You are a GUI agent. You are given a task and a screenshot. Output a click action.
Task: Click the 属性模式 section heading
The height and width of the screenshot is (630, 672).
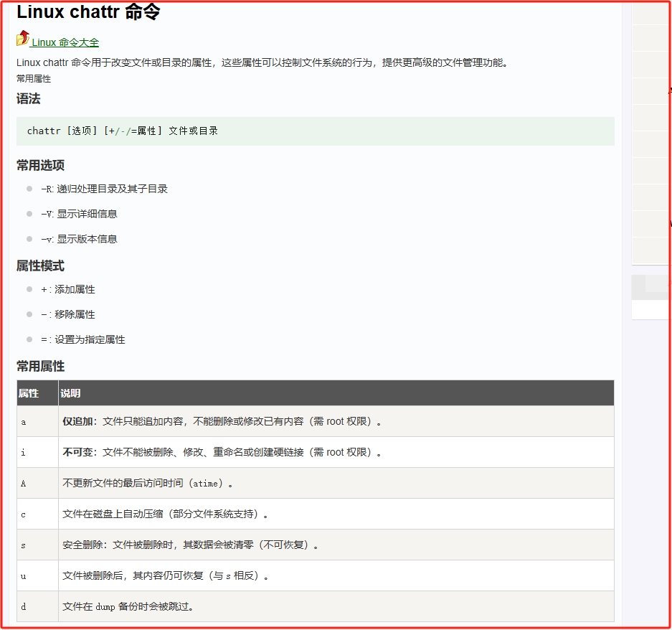(41, 265)
